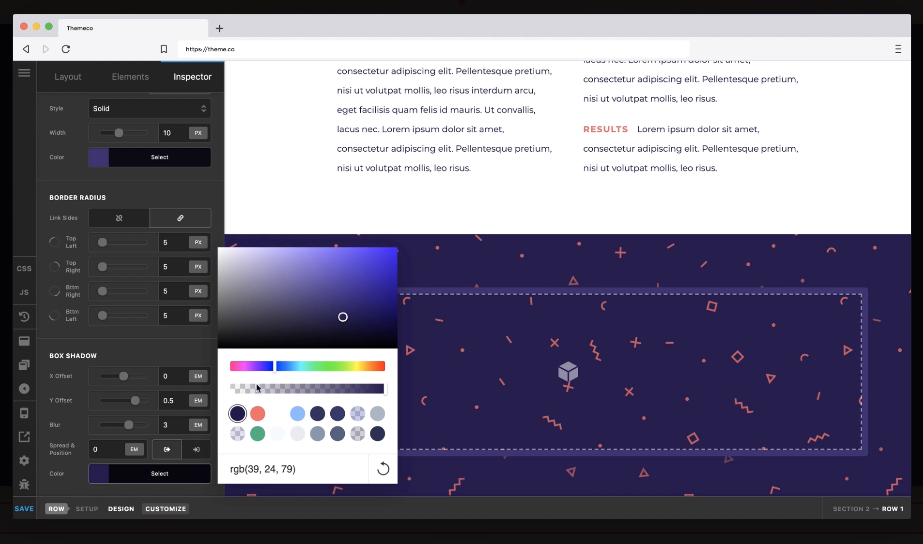Open the settings gear in the sidebar
The height and width of the screenshot is (544, 923).
(24, 460)
